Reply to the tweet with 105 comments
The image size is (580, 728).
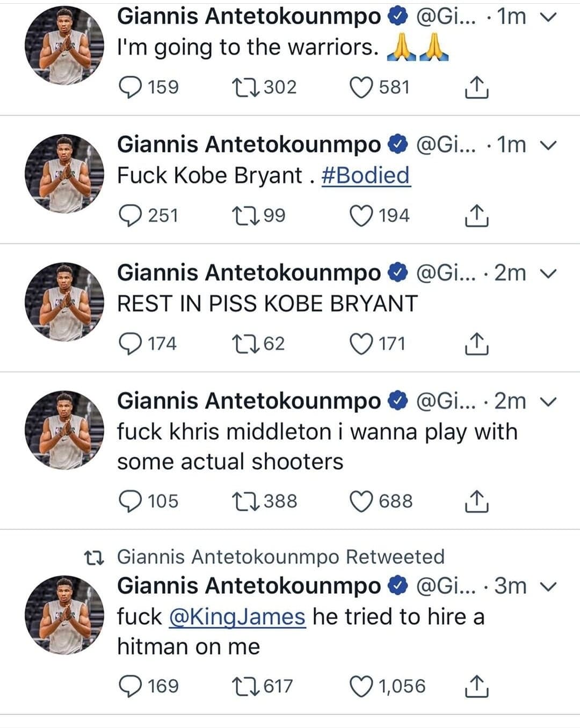pyautogui.click(x=130, y=501)
